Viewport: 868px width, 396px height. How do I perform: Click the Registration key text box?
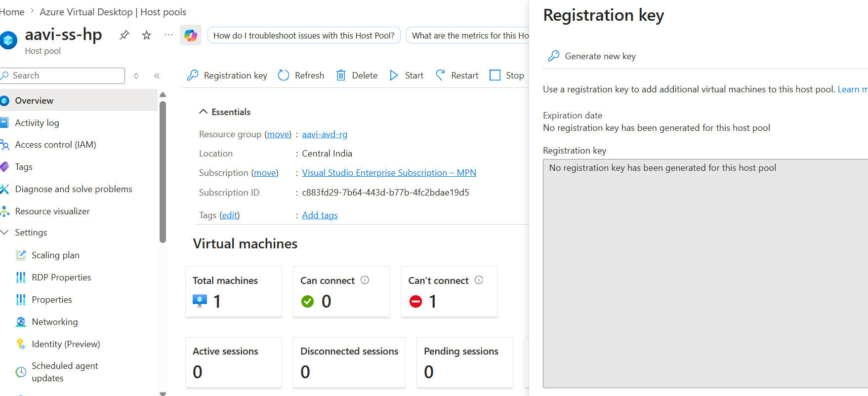(x=705, y=274)
